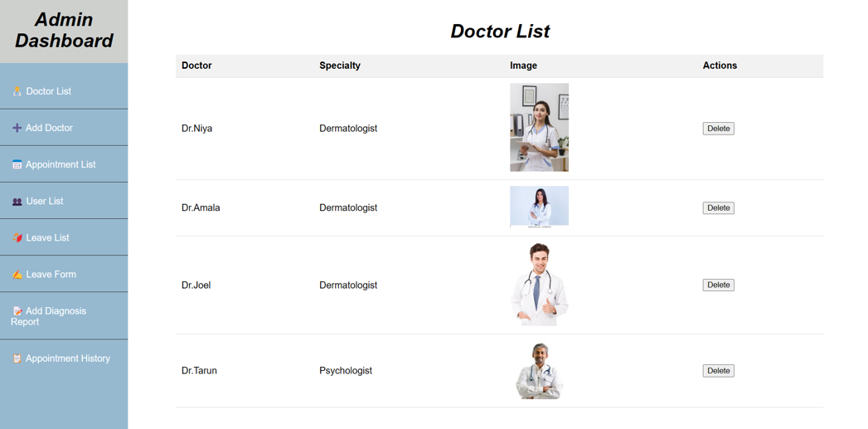
Task: Click the doctor icon beside Doctor List
Action: coord(17,91)
